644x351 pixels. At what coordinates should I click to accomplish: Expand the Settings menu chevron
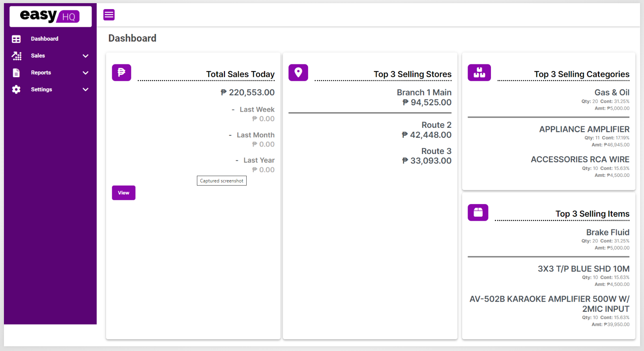[85, 90]
